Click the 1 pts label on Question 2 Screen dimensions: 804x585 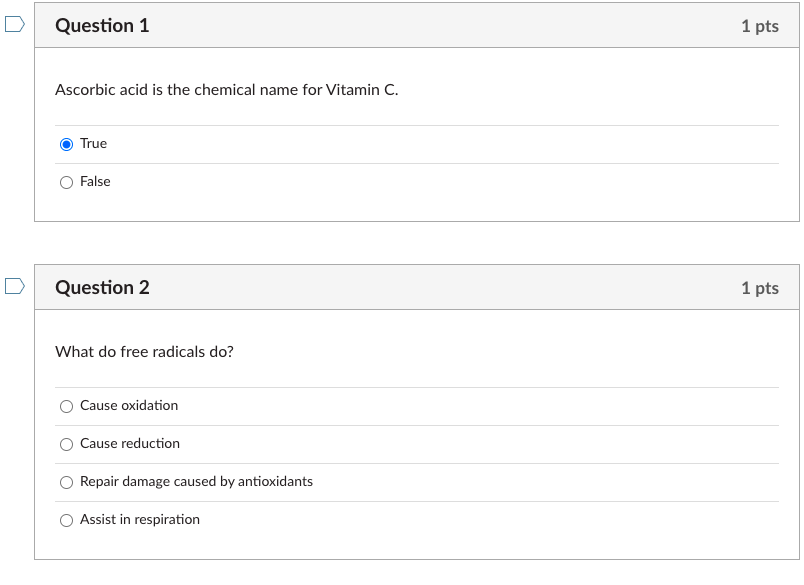click(x=759, y=288)
